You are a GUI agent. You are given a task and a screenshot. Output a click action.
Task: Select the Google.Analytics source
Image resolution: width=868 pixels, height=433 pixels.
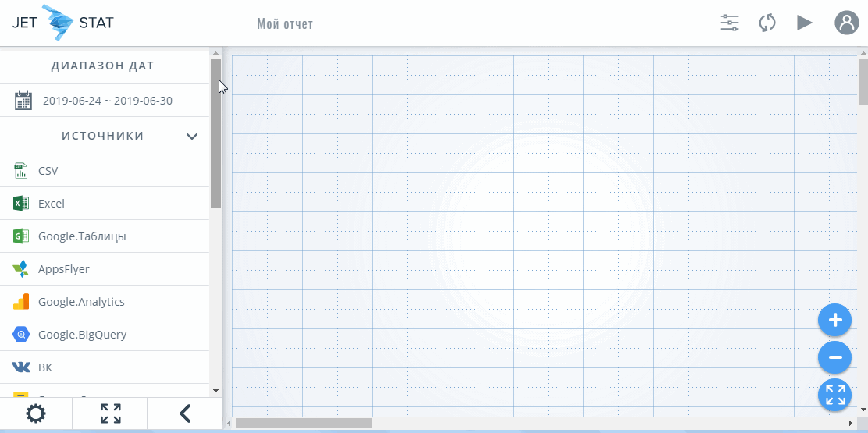click(81, 302)
